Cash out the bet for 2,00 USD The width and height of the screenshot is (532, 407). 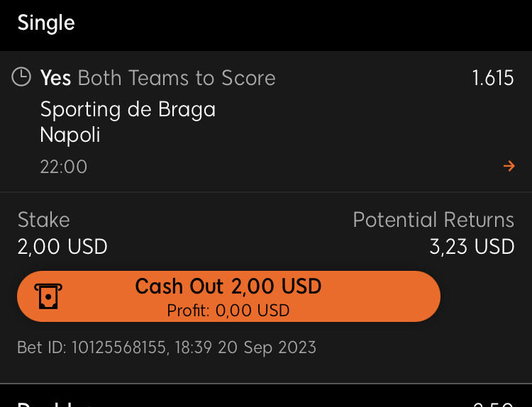click(228, 296)
